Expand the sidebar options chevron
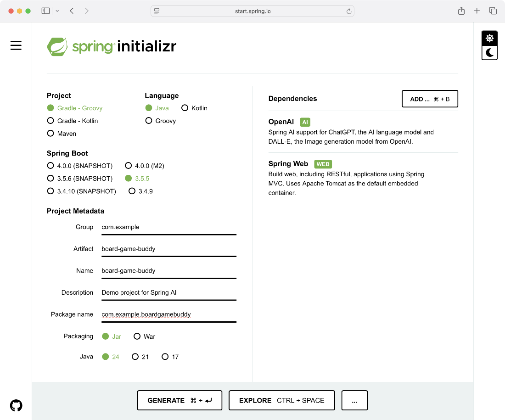Screen dimensions: 505x420 (57, 11)
